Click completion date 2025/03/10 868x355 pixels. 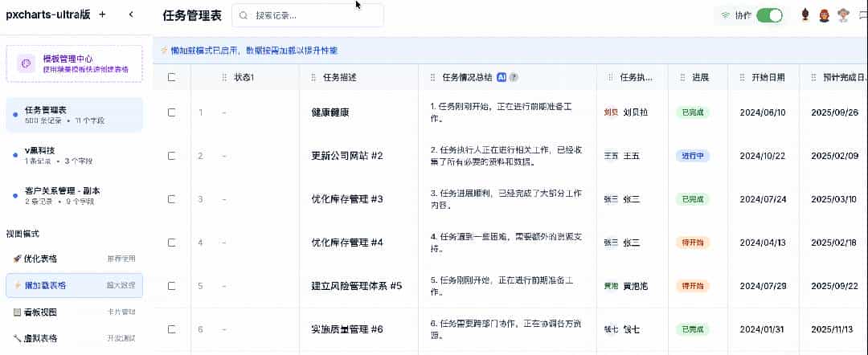(834, 199)
